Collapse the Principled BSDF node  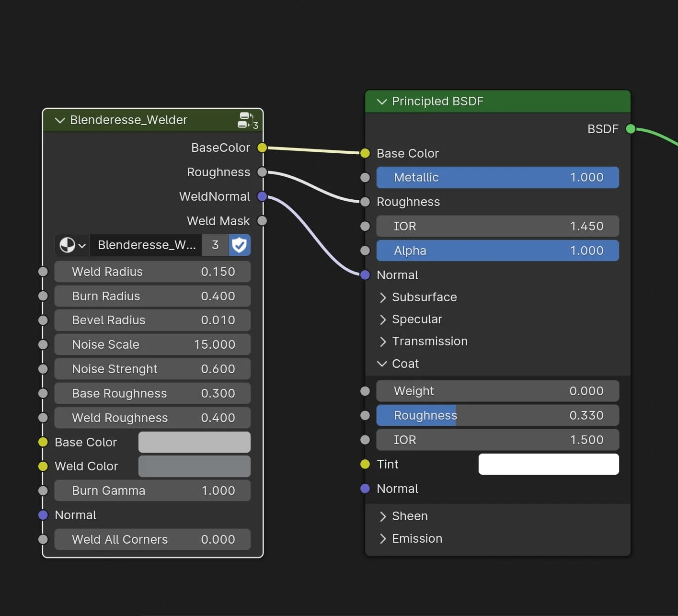tap(382, 102)
